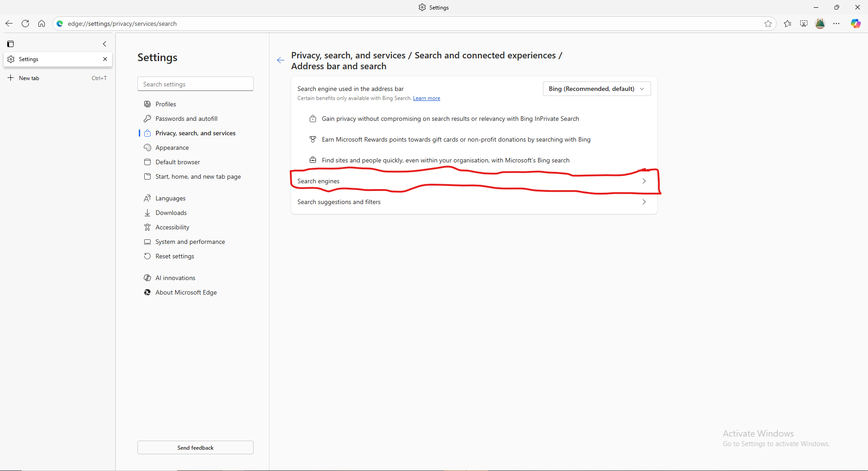Click the browser refresh icon
Screen dimensions: 868x471
pyautogui.click(x=25, y=24)
